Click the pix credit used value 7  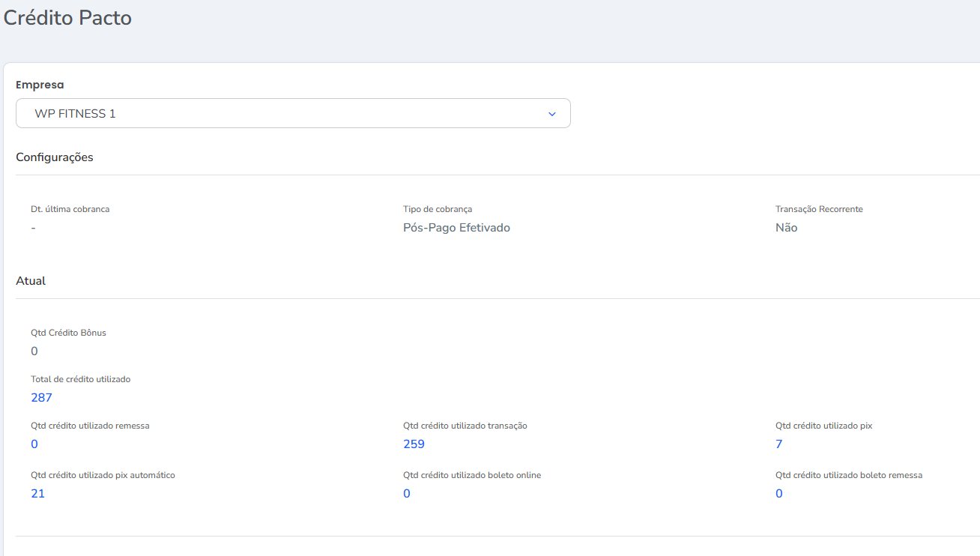[779, 444]
